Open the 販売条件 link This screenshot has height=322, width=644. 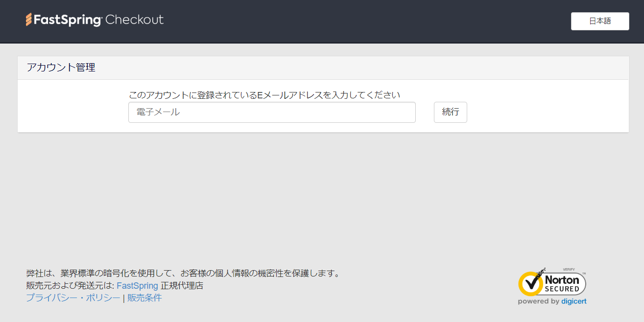tap(144, 298)
